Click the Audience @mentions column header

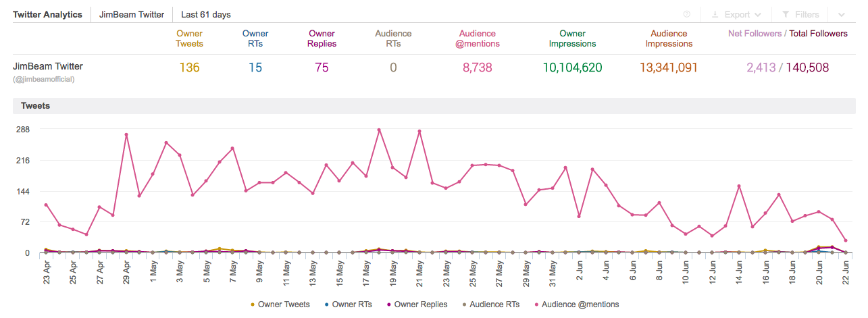(477, 38)
